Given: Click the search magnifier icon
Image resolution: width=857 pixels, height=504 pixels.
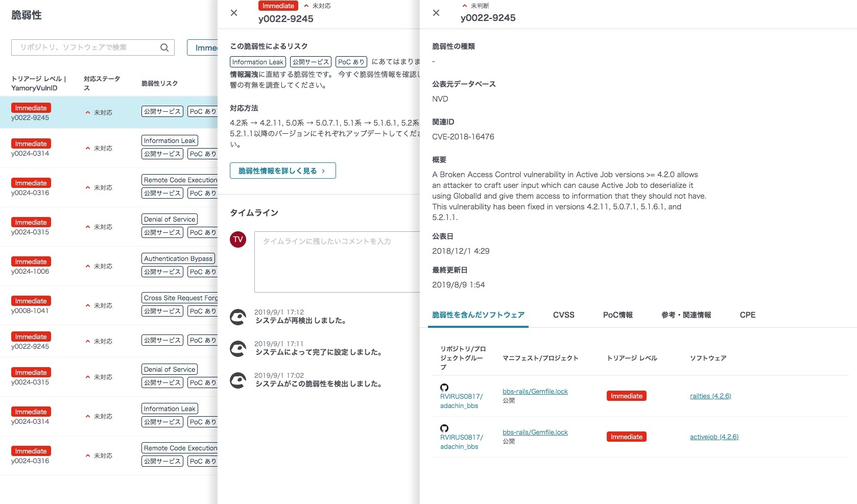Looking at the screenshot, I should click(x=164, y=47).
